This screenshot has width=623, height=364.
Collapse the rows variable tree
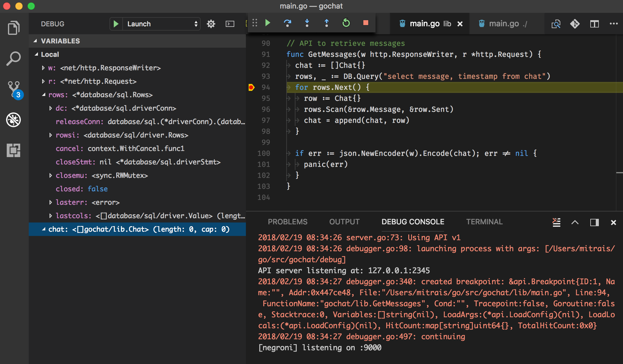click(x=44, y=95)
